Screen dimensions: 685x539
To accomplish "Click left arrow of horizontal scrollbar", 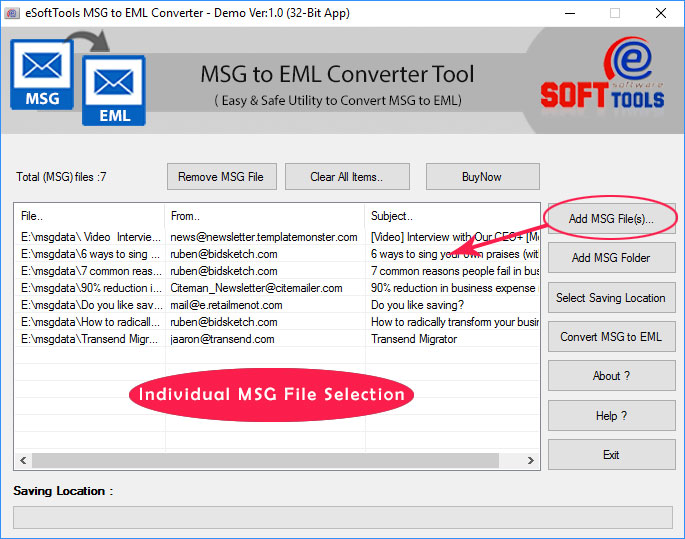I will click(x=23, y=460).
